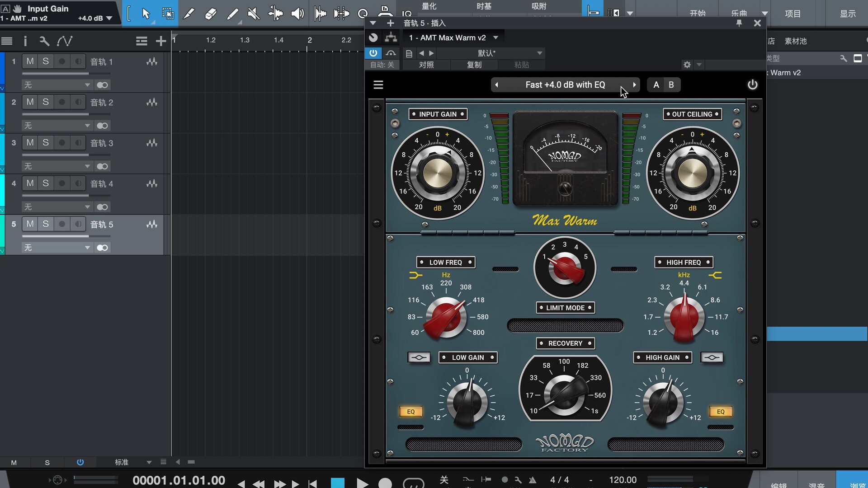The image size is (868, 488).
Task: Select the Split tool
Action: pyautogui.click(x=189, y=14)
